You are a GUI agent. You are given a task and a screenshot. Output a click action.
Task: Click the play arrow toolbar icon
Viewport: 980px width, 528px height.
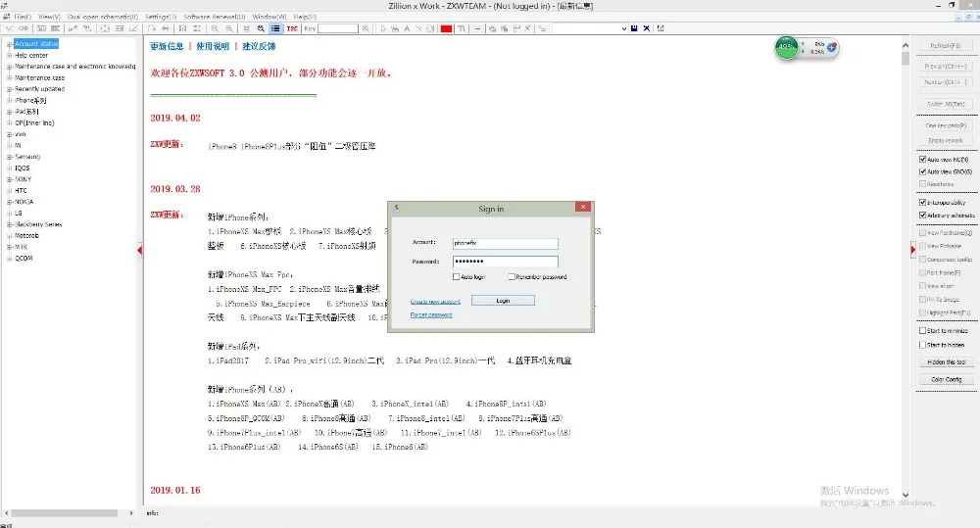383,28
